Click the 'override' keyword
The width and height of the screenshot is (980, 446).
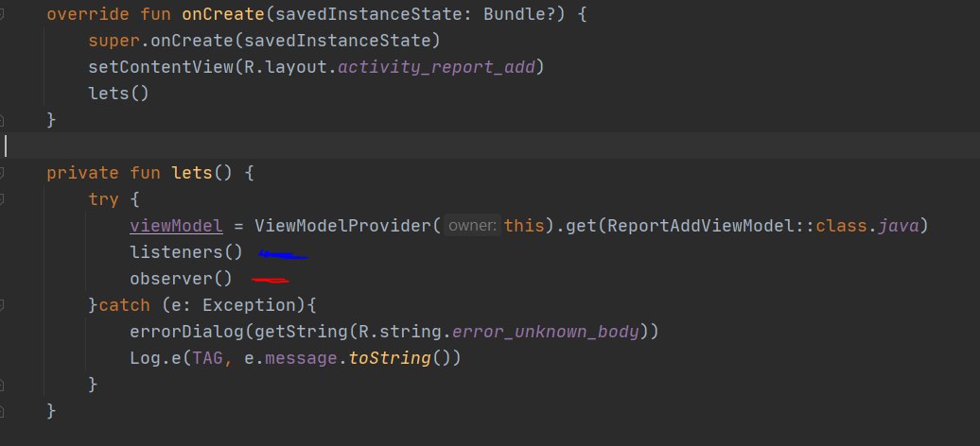(88, 14)
